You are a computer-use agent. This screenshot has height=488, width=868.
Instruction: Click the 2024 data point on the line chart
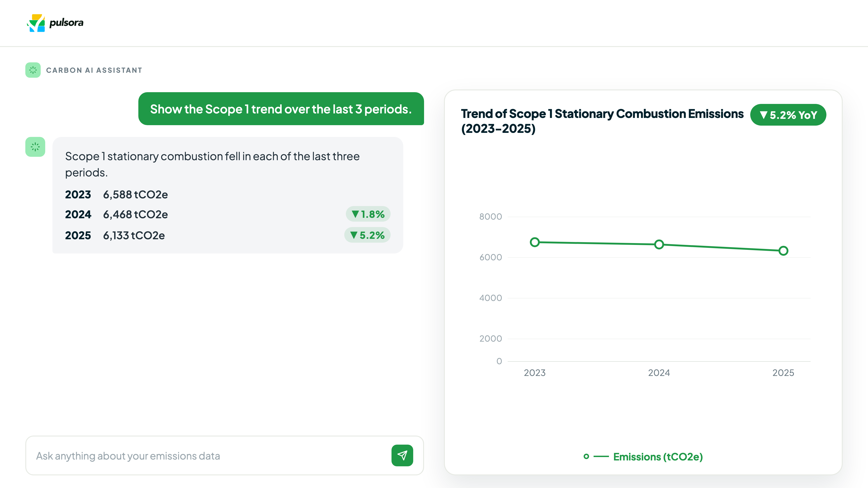[x=659, y=244]
